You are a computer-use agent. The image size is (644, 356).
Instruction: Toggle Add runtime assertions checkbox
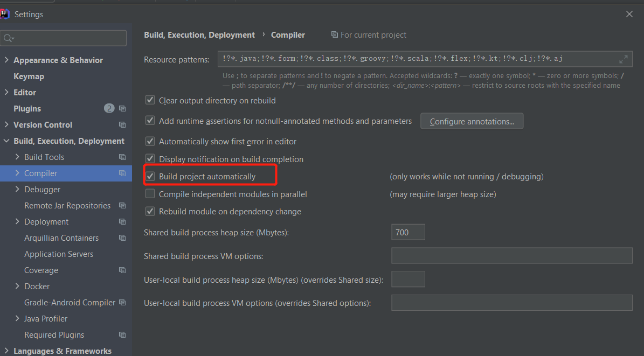pyautogui.click(x=150, y=121)
